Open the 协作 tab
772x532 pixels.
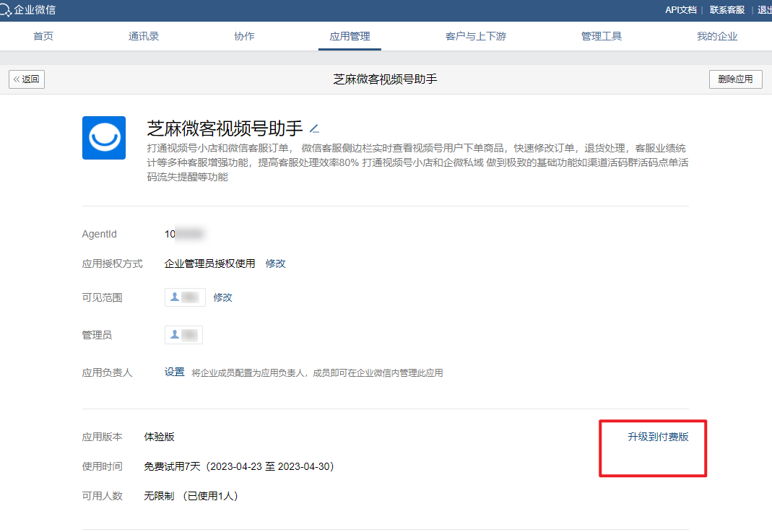(244, 36)
